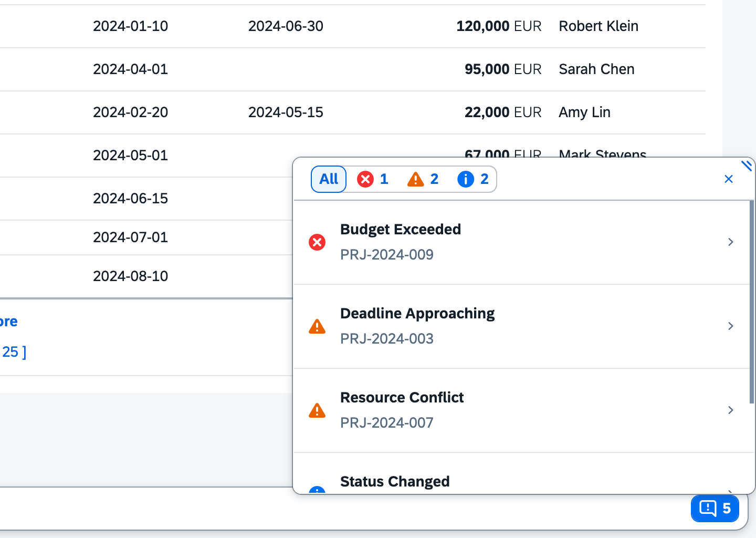Image resolution: width=756 pixels, height=538 pixels.
Task: Click the Show More link
Action: pos(8,321)
